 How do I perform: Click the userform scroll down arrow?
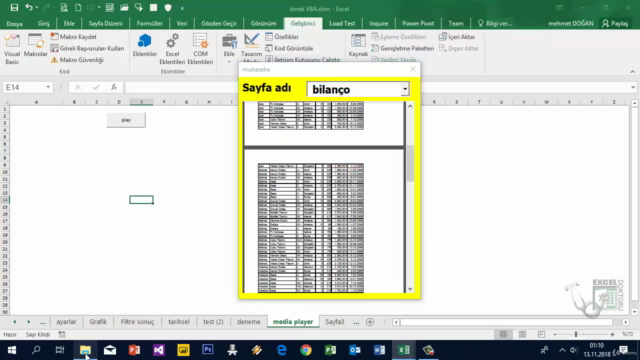point(410,289)
